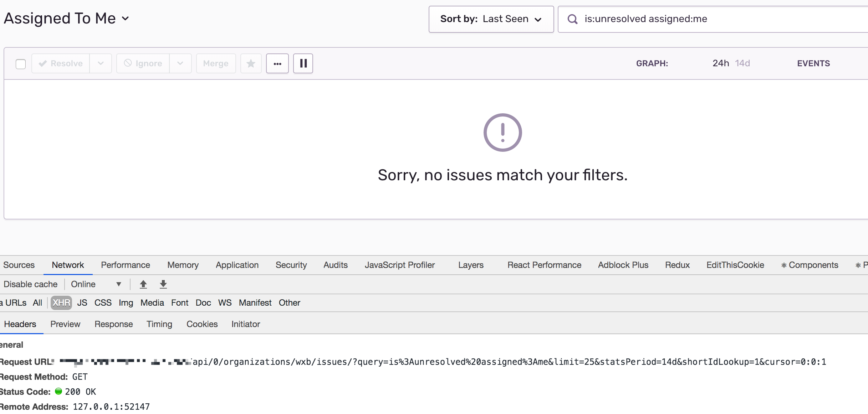
Task: Click the Merge button
Action: click(x=215, y=63)
